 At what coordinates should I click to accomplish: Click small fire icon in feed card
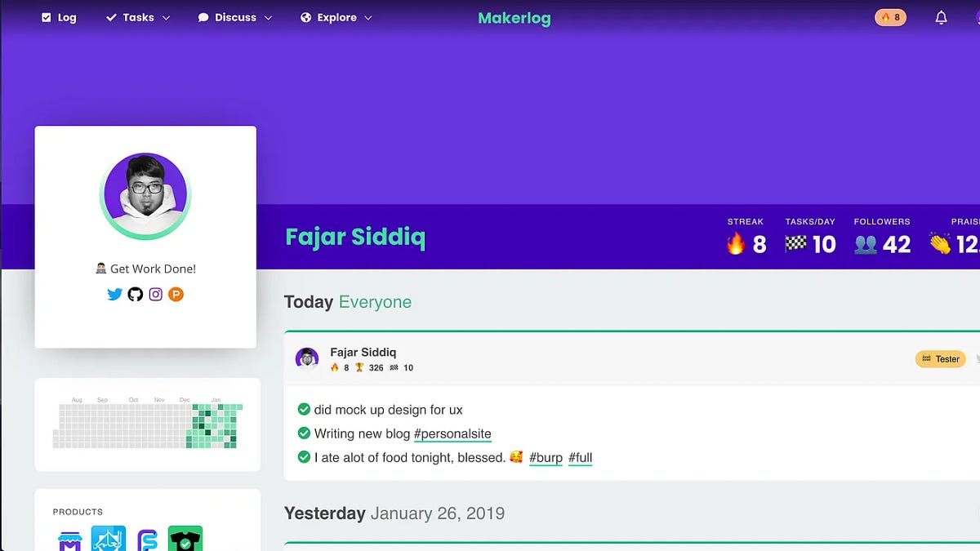tap(334, 367)
